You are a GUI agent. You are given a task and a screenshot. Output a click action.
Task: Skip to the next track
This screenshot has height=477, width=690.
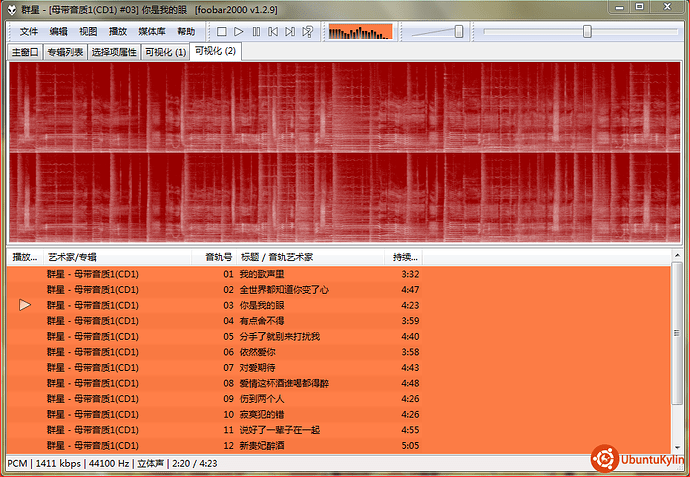point(290,32)
